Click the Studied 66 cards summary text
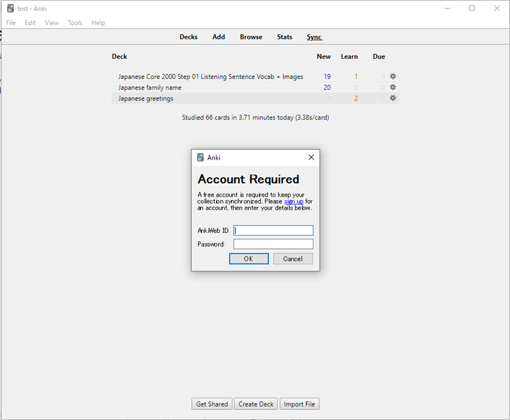The image size is (510, 420). (x=256, y=117)
